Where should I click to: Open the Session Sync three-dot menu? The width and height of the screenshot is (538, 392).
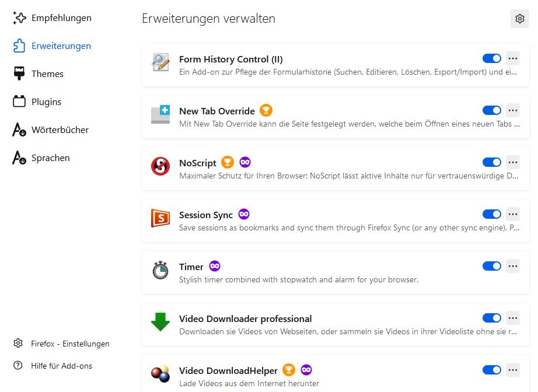pyautogui.click(x=513, y=214)
